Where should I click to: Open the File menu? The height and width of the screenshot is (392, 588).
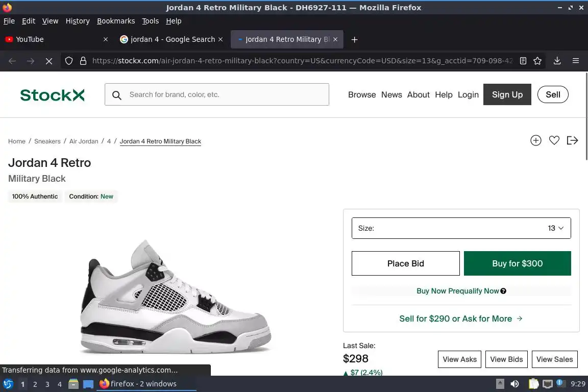(9, 21)
